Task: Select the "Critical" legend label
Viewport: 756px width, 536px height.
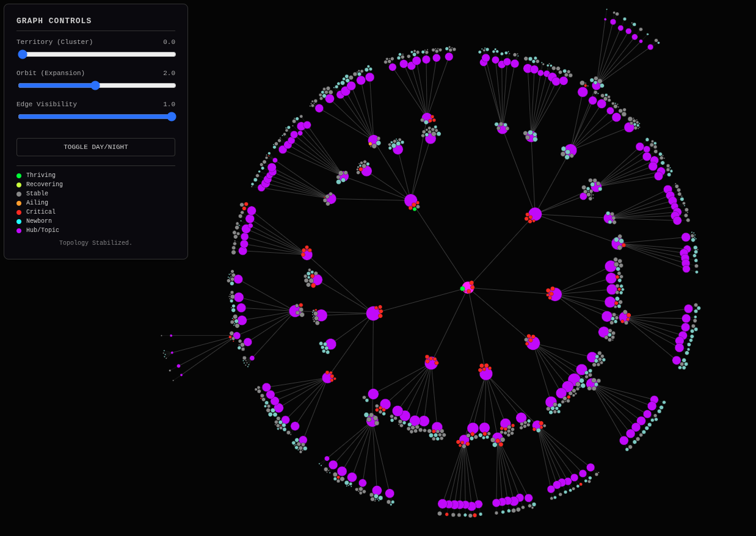Action: pyautogui.click(x=41, y=212)
